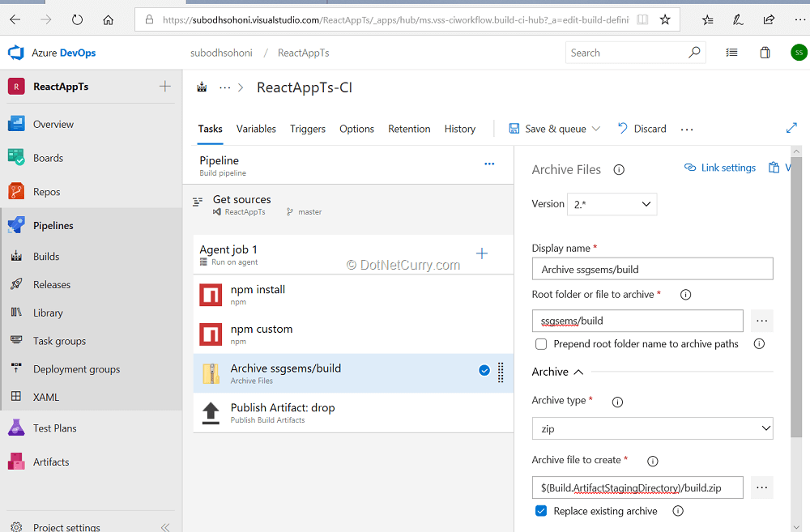Click the full screen expand icon
The image size is (810, 532).
[791, 128]
